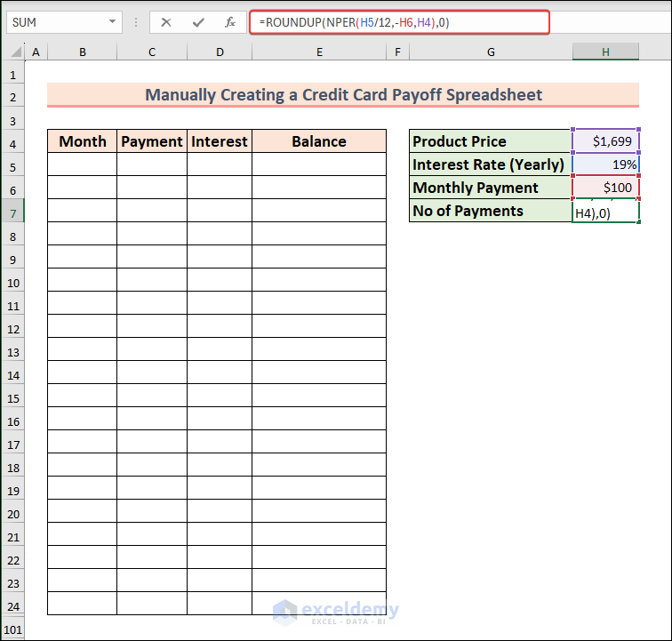Cancel formula entry with the X icon
This screenshot has width=672, height=641.
point(166,22)
